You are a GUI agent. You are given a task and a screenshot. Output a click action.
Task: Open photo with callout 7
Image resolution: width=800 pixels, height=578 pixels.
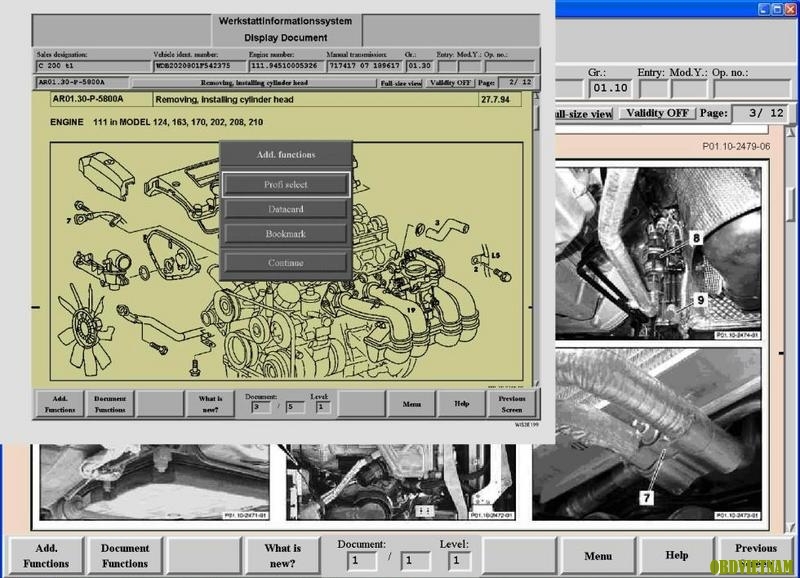coord(646,435)
